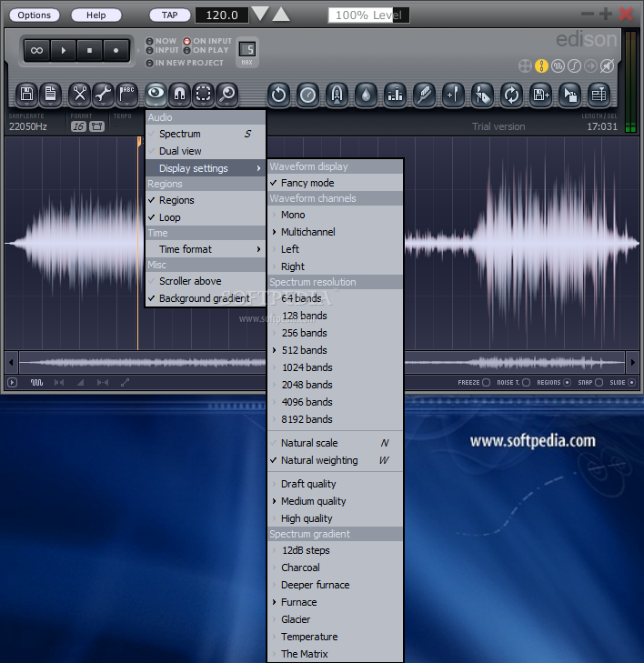Open the dashed-square selection menu
This screenshot has width=644, height=663.
click(204, 95)
